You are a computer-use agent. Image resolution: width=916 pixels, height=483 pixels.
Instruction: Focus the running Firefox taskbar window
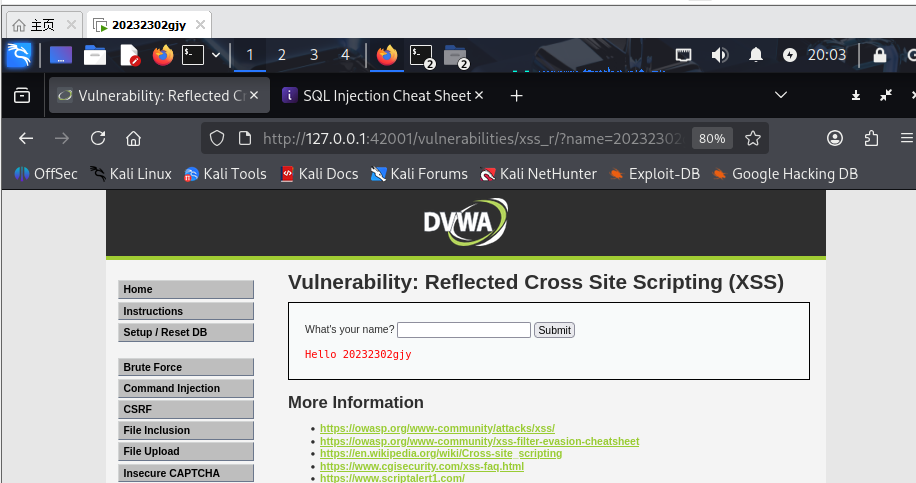click(387, 55)
